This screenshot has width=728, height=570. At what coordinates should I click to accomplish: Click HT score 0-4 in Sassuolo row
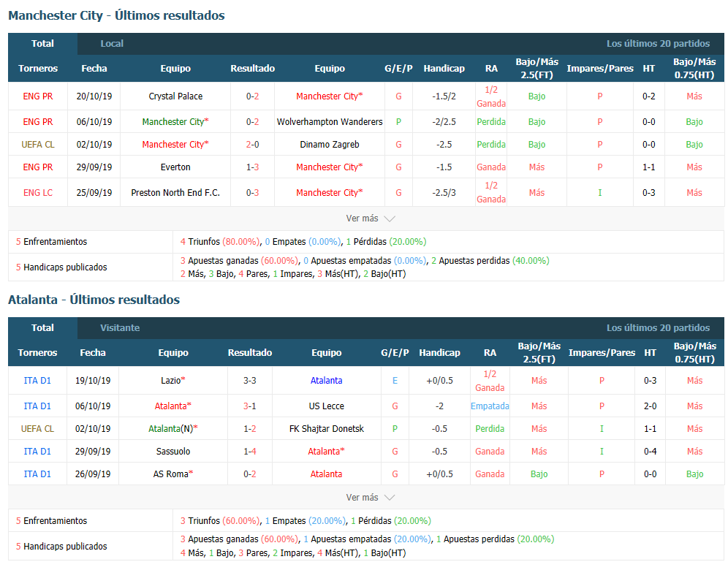coord(650,451)
